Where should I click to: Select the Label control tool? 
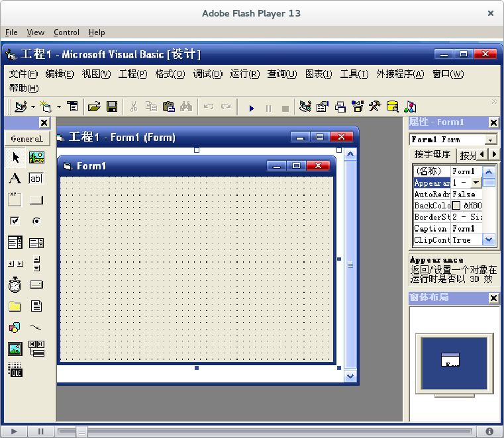coord(15,178)
